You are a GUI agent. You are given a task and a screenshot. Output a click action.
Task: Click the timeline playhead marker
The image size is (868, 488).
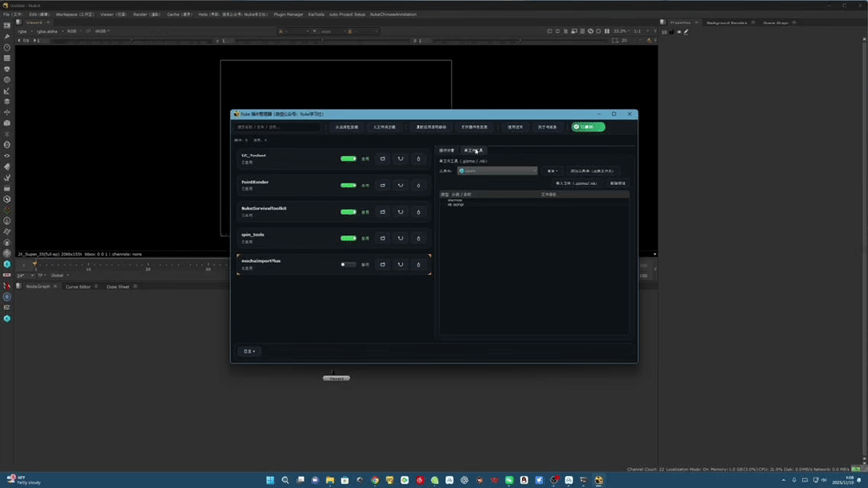coord(35,264)
